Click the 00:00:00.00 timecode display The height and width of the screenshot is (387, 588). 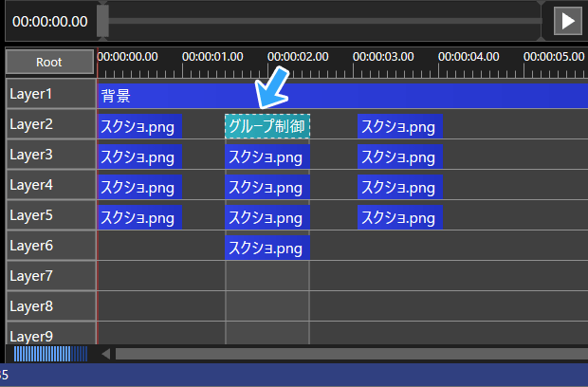(x=49, y=21)
